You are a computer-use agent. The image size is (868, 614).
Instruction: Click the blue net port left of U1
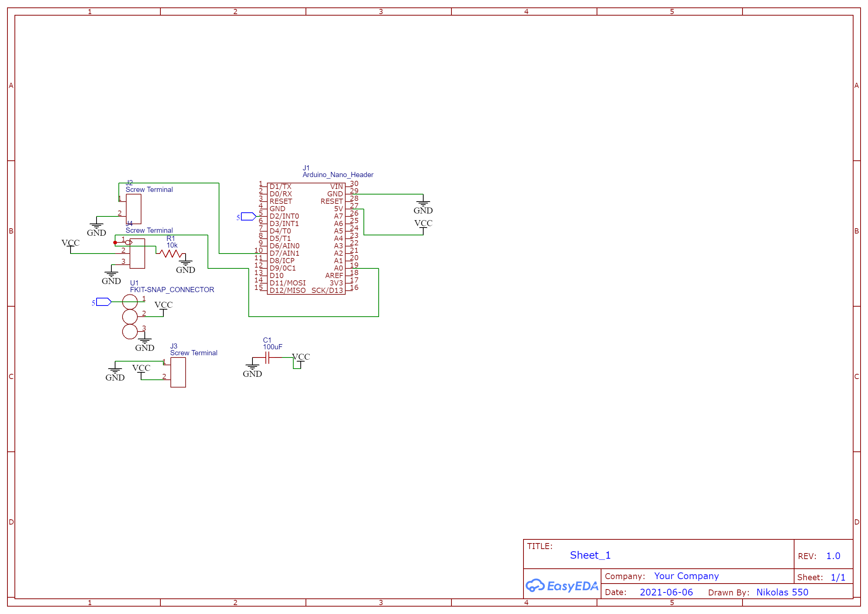click(x=104, y=302)
